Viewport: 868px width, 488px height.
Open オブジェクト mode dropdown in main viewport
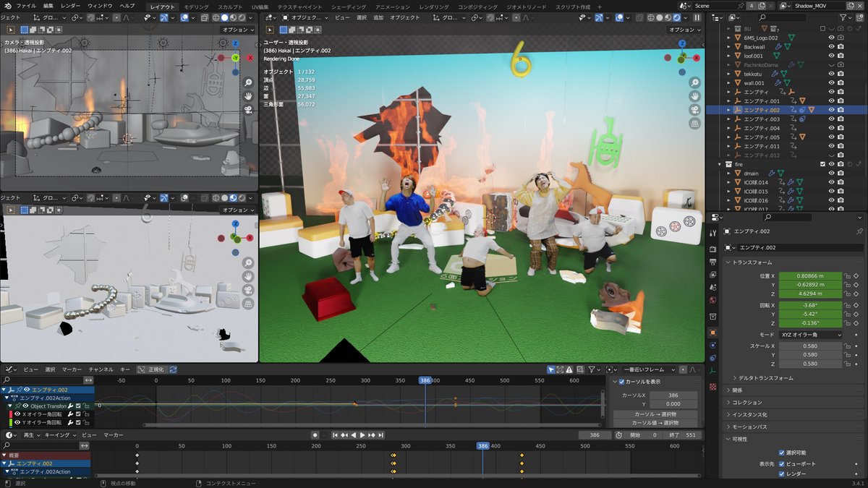(305, 17)
